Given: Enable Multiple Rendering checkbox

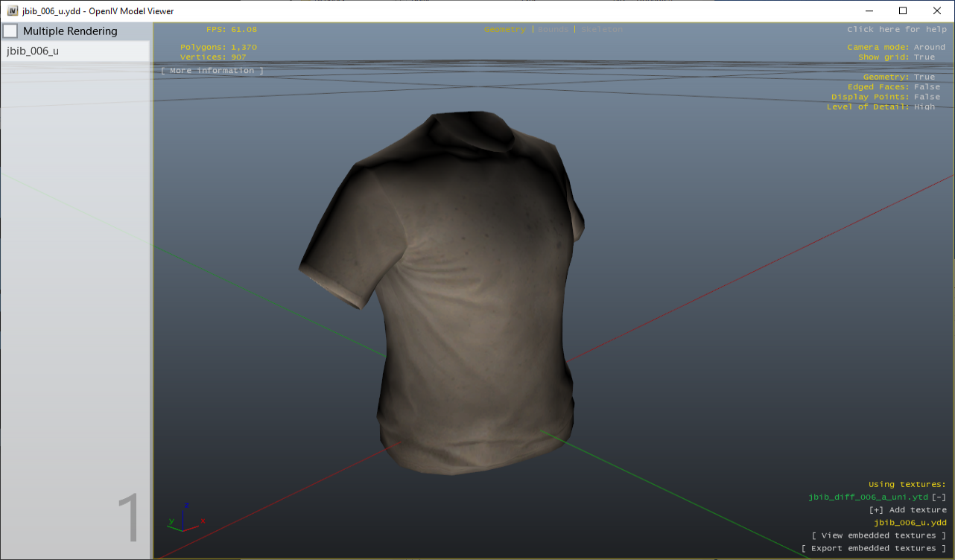Looking at the screenshot, I should (10, 31).
